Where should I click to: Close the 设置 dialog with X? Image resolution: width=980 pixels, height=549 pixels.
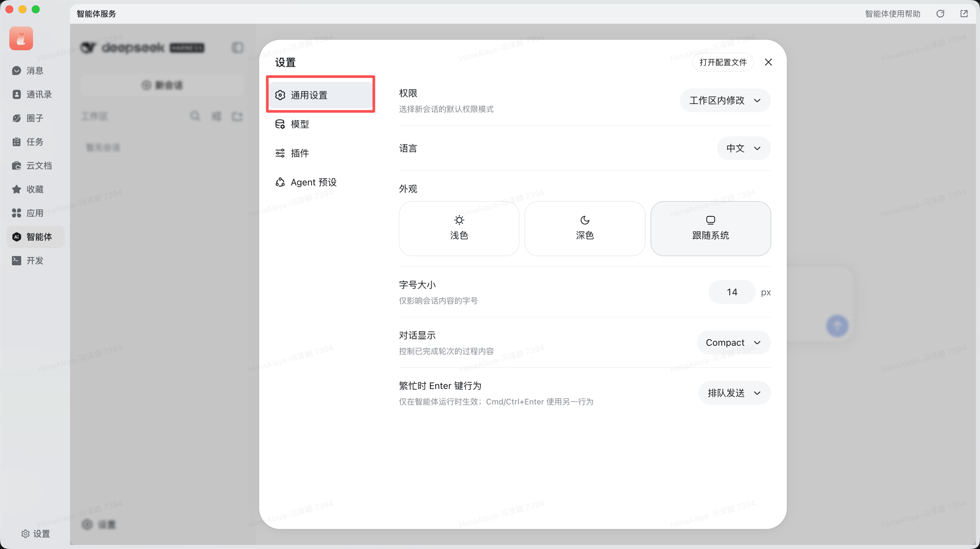pyautogui.click(x=768, y=62)
